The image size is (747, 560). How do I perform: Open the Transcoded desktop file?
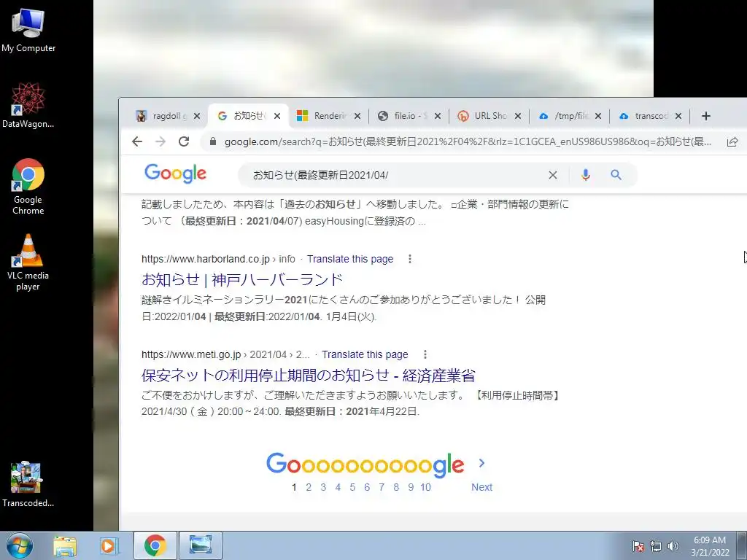click(x=28, y=484)
